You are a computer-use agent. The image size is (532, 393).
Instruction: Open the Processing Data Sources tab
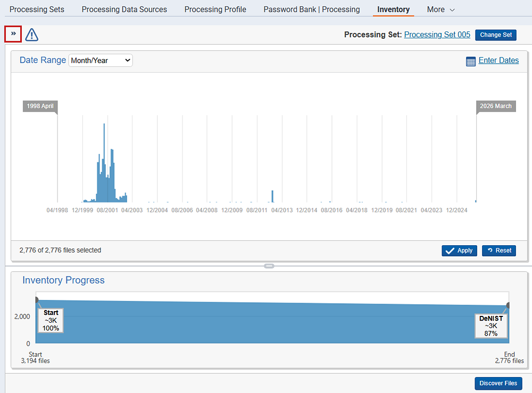(x=124, y=10)
